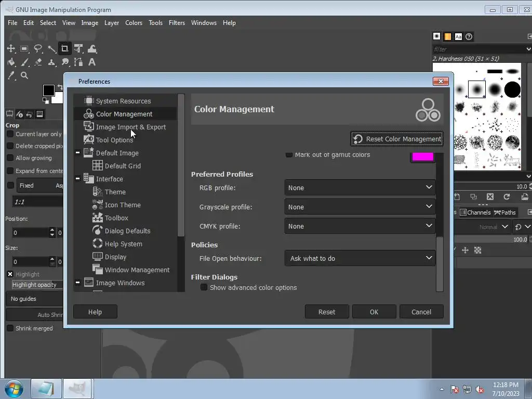
Task: Open Document History tab icon in right dock
Action: [x=469, y=36]
